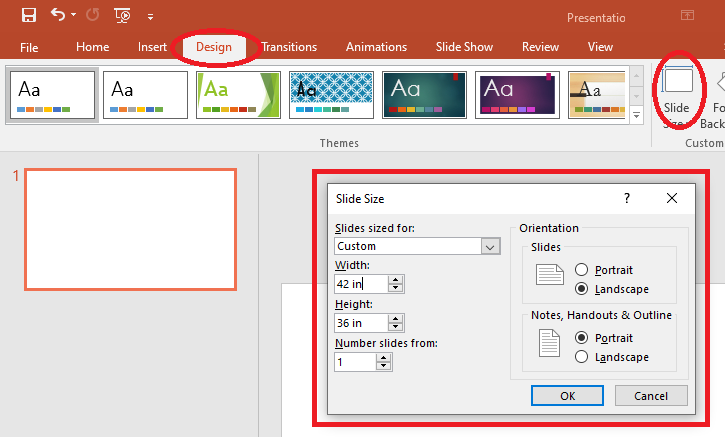This screenshot has width=725, height=437.
Task: Click the OK button in dialog
Action: [x=567, y=395]
